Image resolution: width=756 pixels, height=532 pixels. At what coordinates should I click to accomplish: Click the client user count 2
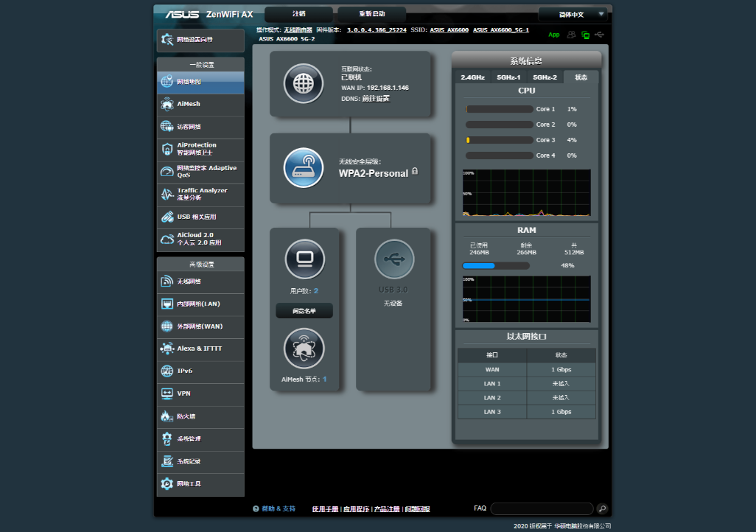click(x=316, y=291)
